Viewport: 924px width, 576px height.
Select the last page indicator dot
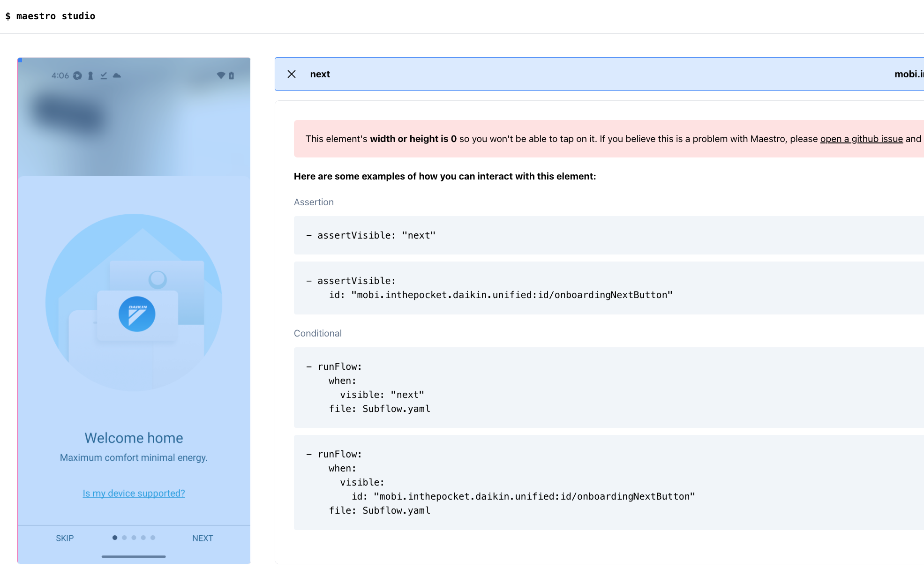coord(153,538)
